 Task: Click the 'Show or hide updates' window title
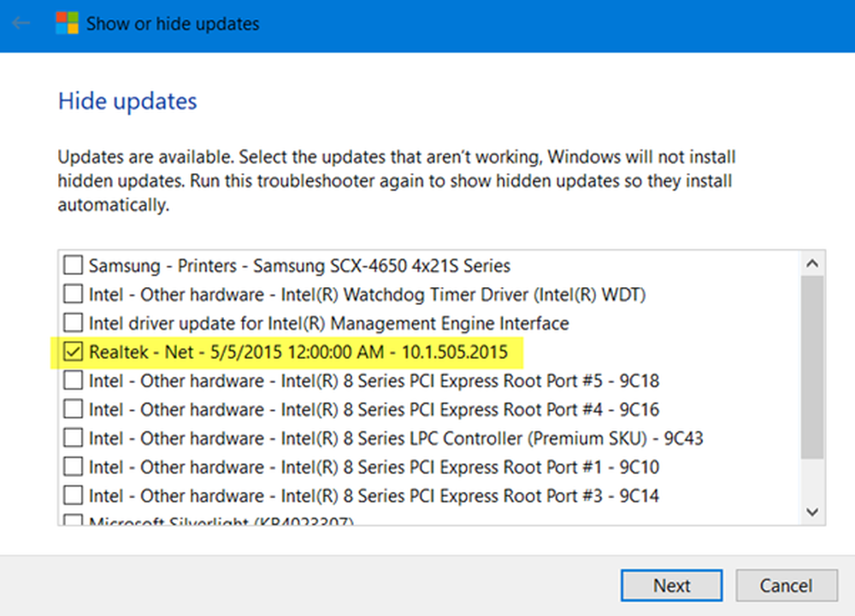tap(173, 24)
